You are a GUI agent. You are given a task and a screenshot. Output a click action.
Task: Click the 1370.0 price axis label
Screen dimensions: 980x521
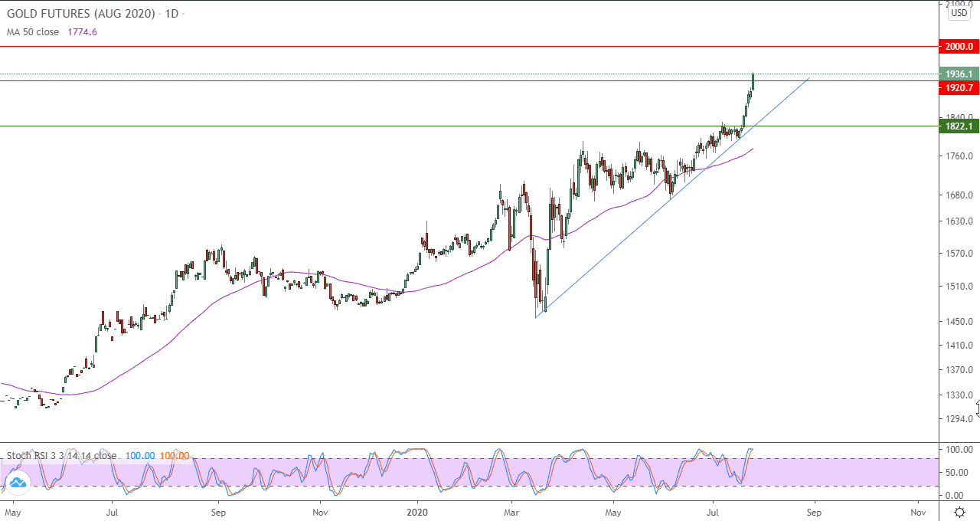[959, 370]
